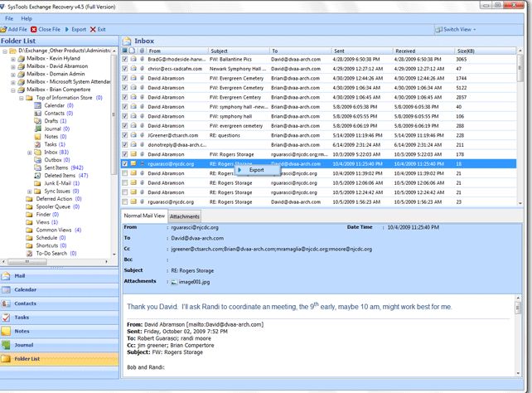The width and height of the screenshot is (532, 393).
Task: Toggle the select-all checkbox in header
Action: pyautogui.click(x=125, y=51)
